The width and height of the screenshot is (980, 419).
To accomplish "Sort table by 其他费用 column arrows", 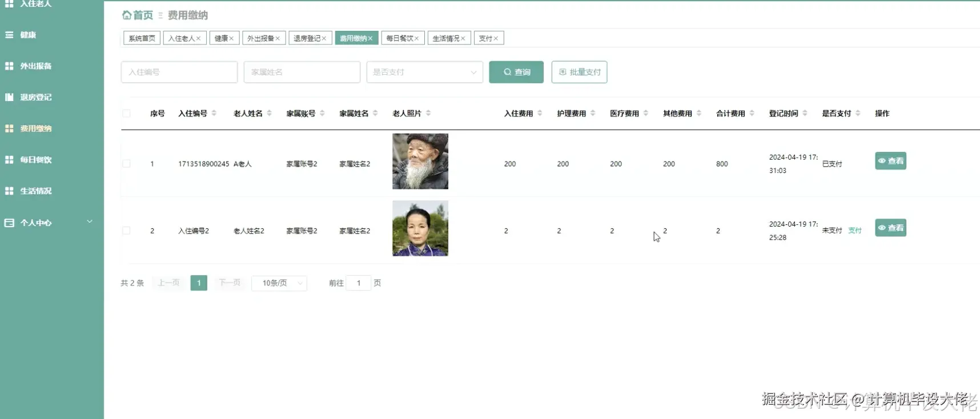I will click(699, 113).
